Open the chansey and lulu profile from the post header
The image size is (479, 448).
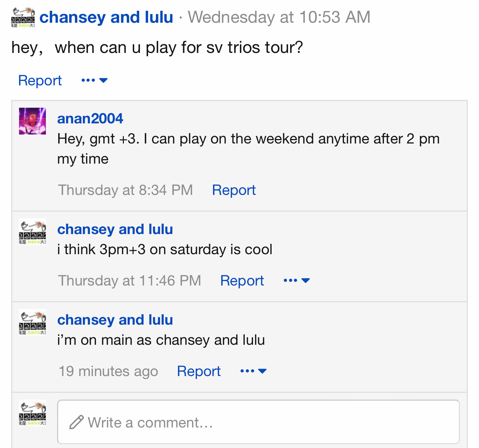tap(106, 17)
